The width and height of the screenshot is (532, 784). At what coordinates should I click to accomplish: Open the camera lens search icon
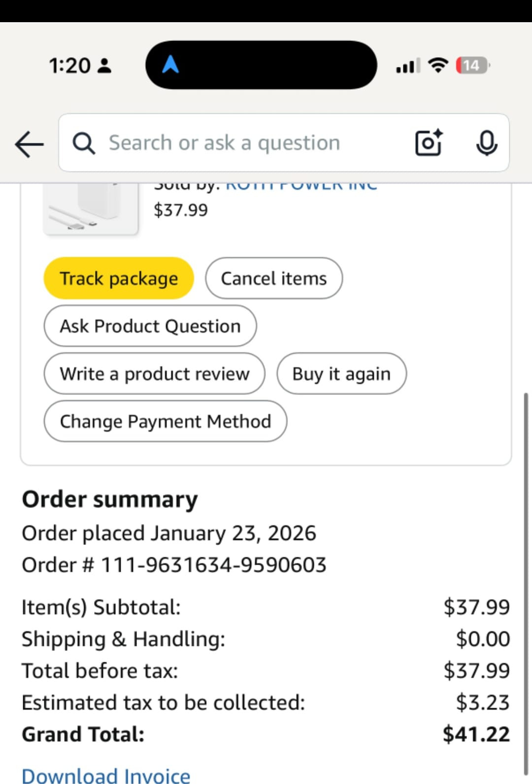point(428,143)
